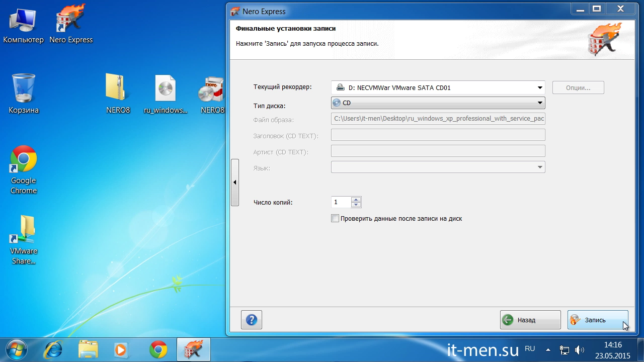
Task: Click the Опции options button
Action: (x=578, y=87)
